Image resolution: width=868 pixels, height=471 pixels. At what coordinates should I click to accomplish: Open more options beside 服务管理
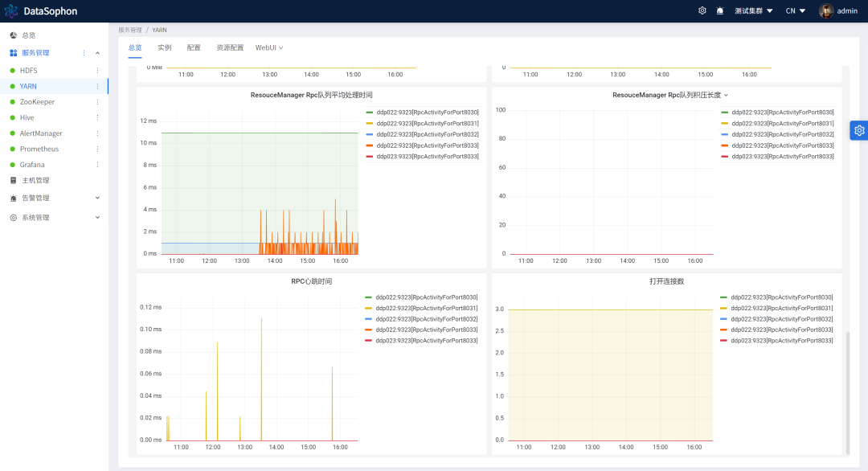click(x=84, y=53)
